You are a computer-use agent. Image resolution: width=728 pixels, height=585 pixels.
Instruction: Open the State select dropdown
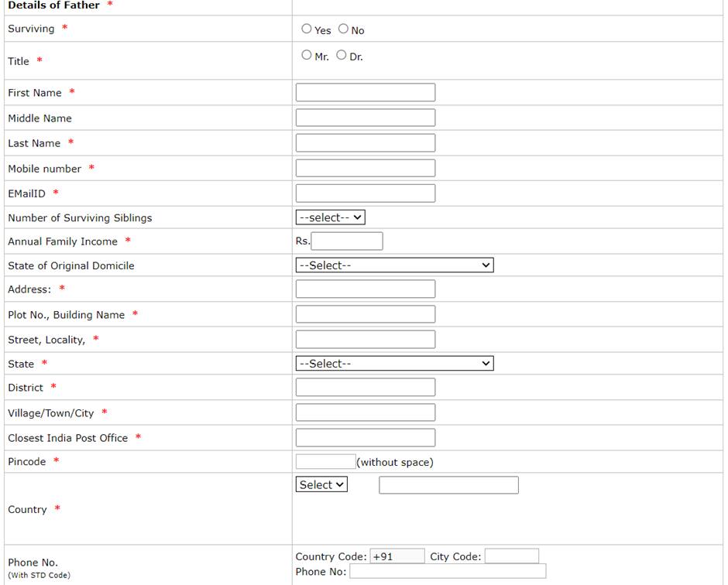(x=394, y=364)
